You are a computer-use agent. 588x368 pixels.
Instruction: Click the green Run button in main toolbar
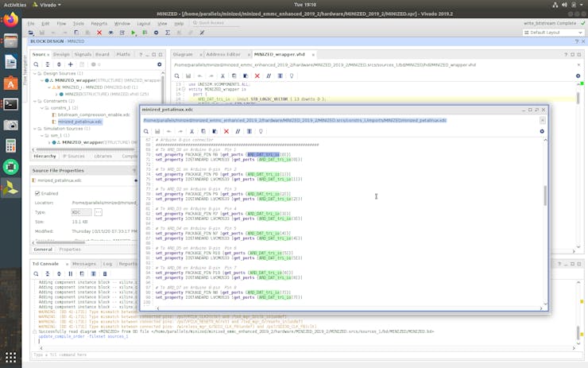coord(134,33)
